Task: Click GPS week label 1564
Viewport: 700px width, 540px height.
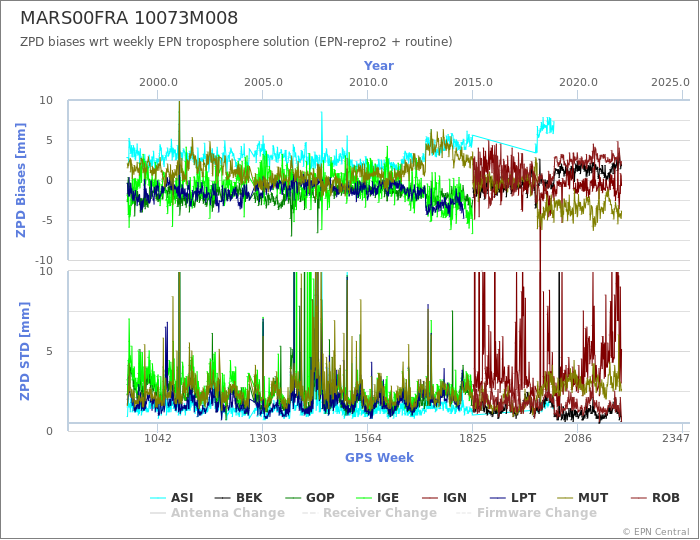Action: coord(368,438)
